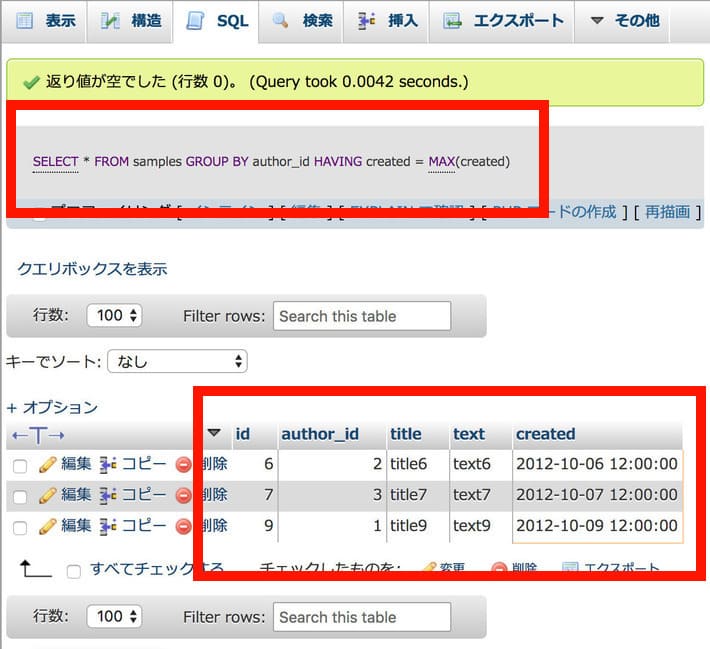Viewport: 710px width, 649px height.
Task: Click the copy icon for row id 7
Action: [108, 495]
